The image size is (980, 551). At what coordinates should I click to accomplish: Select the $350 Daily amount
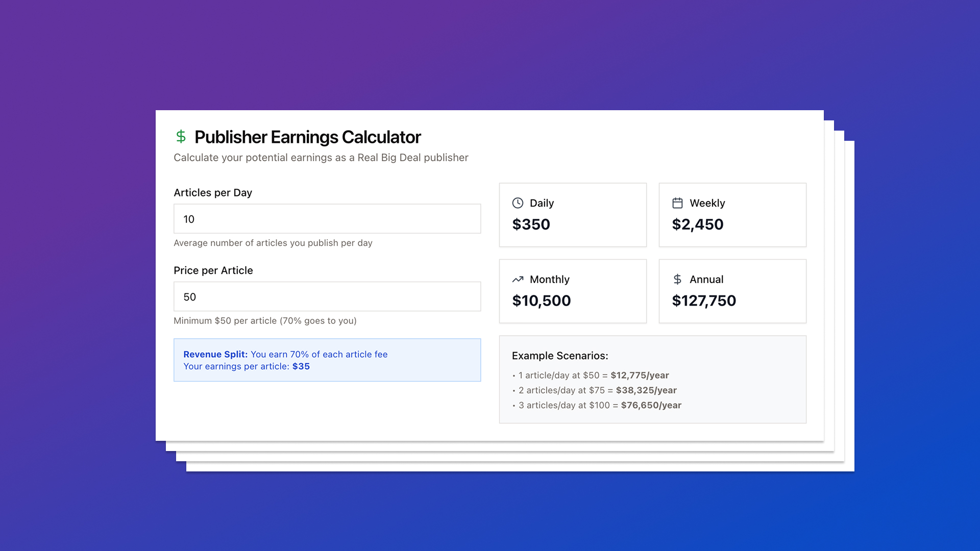coord(531,224)
